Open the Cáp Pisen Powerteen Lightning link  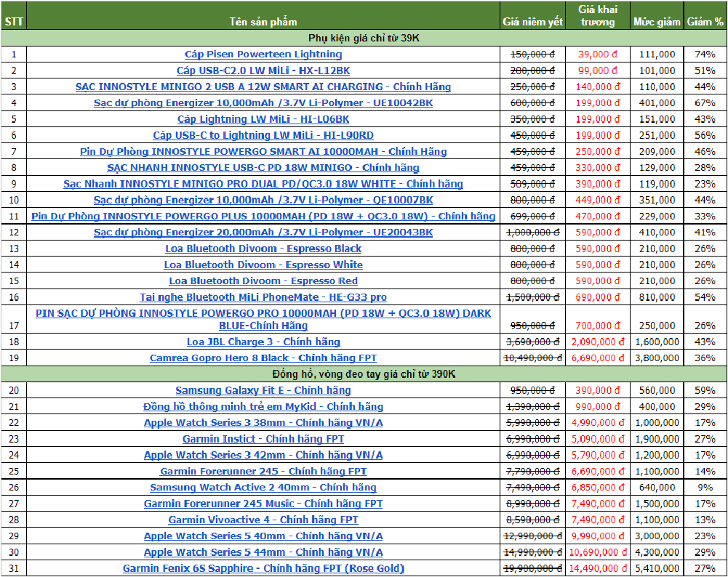(263, 55)
